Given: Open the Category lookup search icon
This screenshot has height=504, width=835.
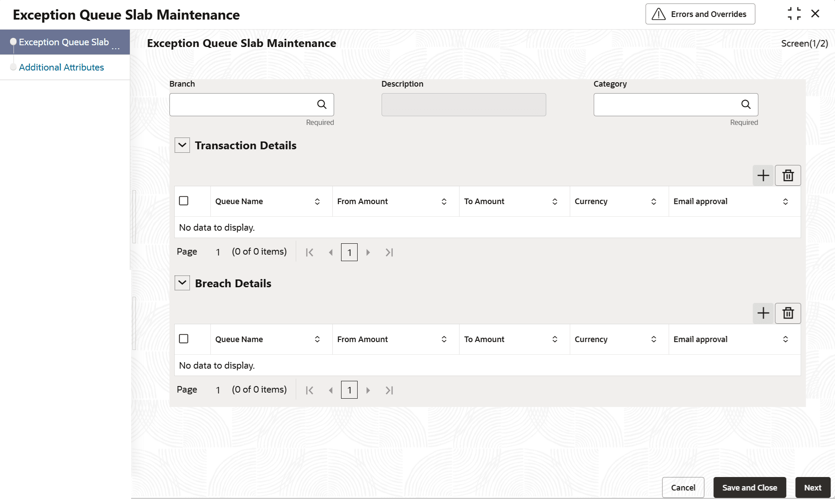Looking at the screenshot, I should (x=746, y=104).
